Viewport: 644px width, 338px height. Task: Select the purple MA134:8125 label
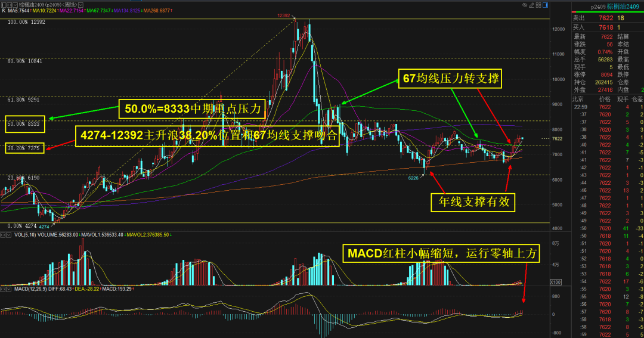[127, 11]
